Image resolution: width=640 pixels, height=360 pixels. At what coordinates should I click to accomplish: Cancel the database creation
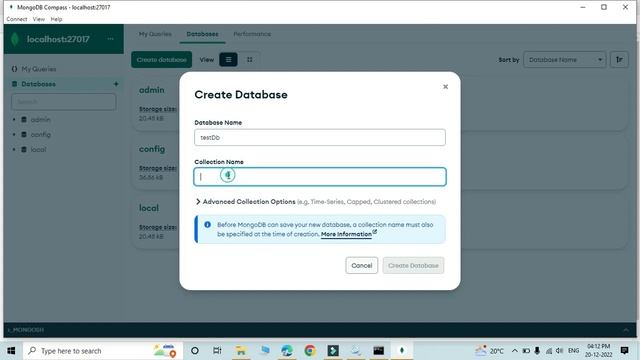pyautogui.click(x=362, y=265)
